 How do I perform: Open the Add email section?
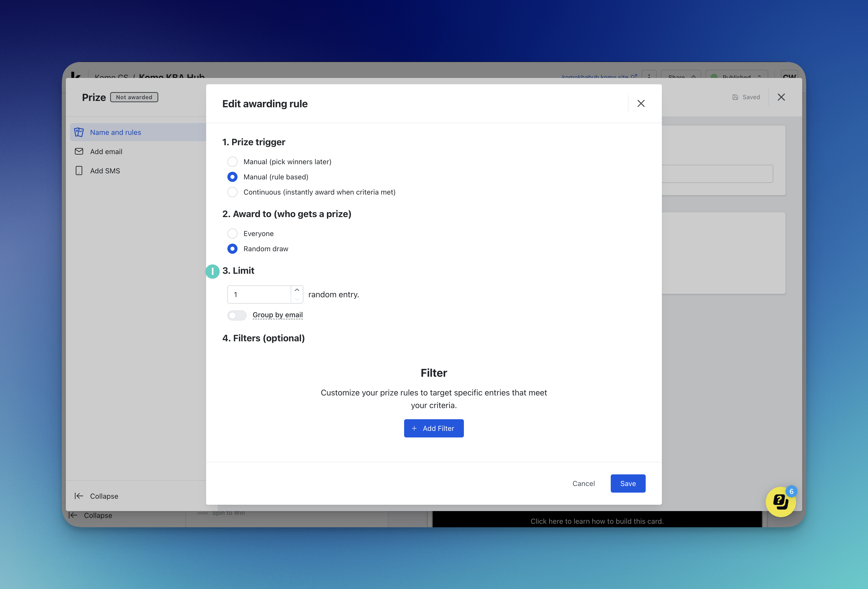(106, 152)
